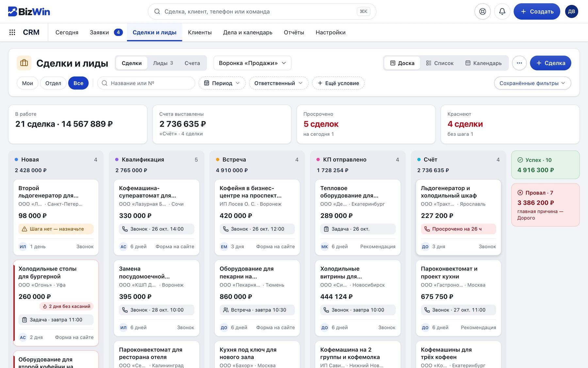Open notifications bell icon
Image resolution: width=588 pixels, height=368 pixels.
pyautogui.click(x=502, y=11)
